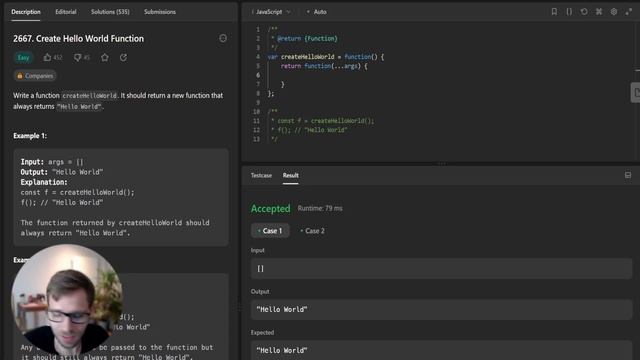Click the Accepted status text
The image size is (640, 360).
click(271, 209)
